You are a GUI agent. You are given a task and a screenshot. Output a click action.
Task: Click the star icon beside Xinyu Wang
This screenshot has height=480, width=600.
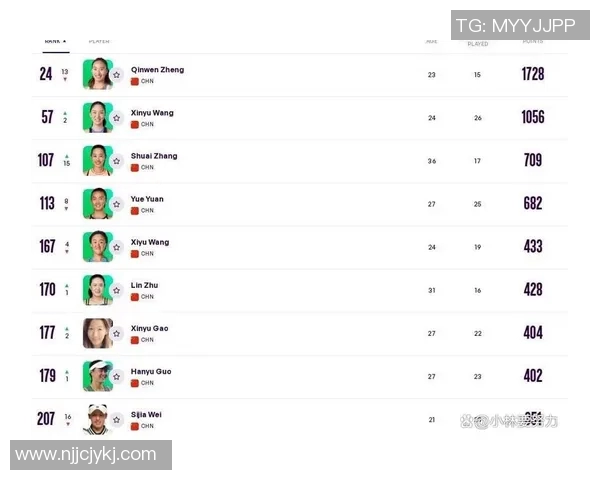click(116, 118)
